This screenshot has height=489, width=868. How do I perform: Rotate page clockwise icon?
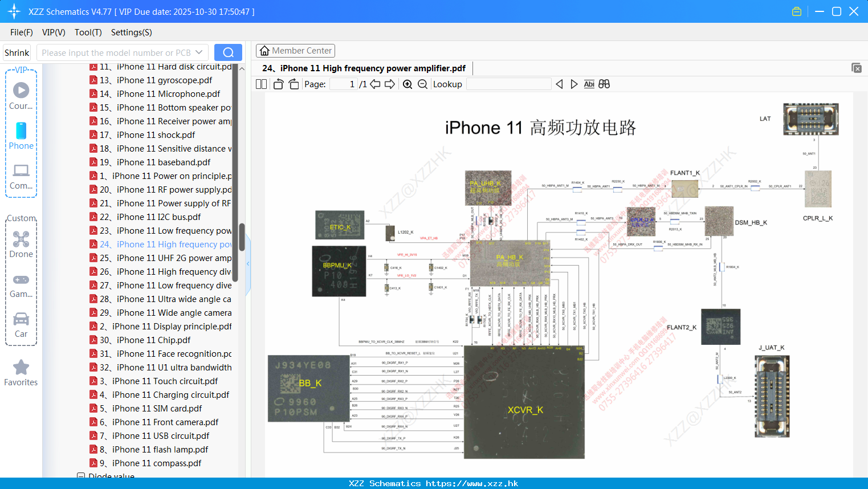point(294,84)
